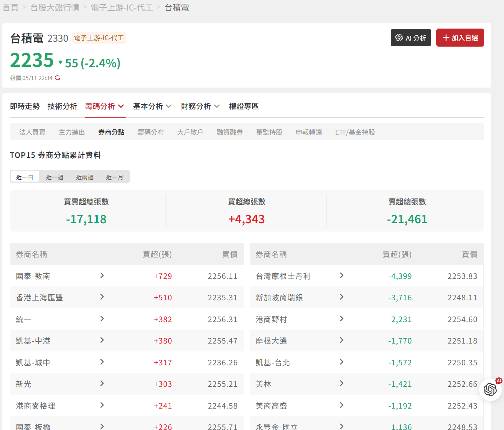Click broker name 台灣摩根士丹利
This screenshot has width=504, height=430.
(x=283, y=276)
